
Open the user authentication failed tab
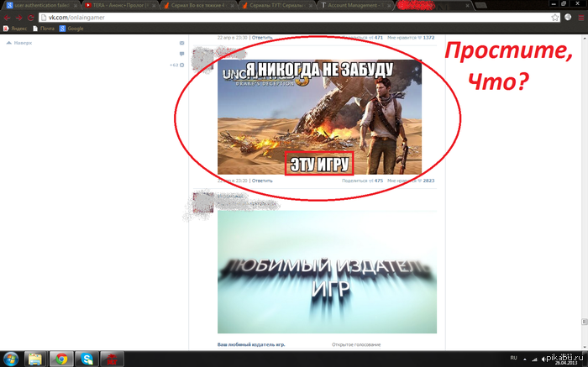pyautogui.click(x=38, y=5)
